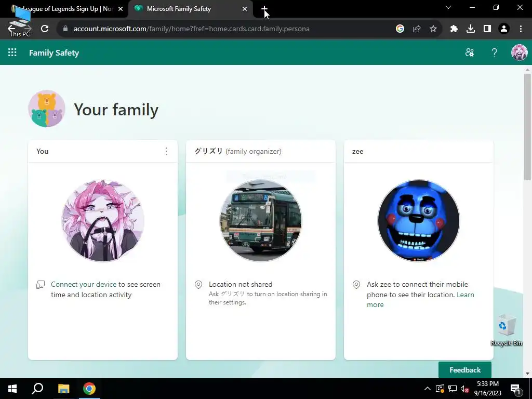The height and width of the screenshot is (399, 532).
Task: Open the help question mark icon
Action: [495, 52]
